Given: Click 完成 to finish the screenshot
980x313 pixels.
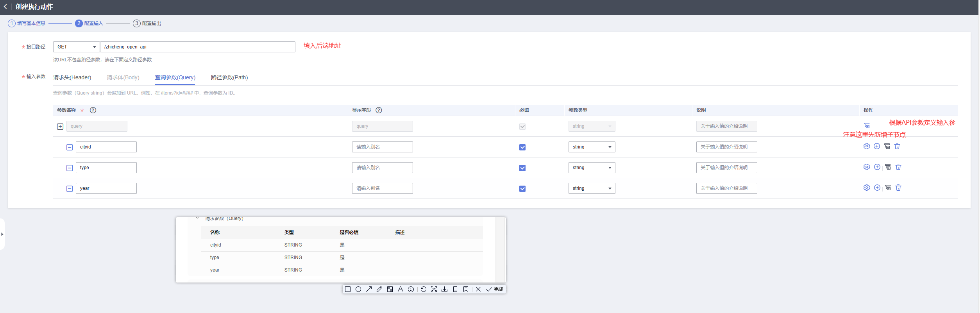Looking at the screenshot, I should [x=495, y=289].
